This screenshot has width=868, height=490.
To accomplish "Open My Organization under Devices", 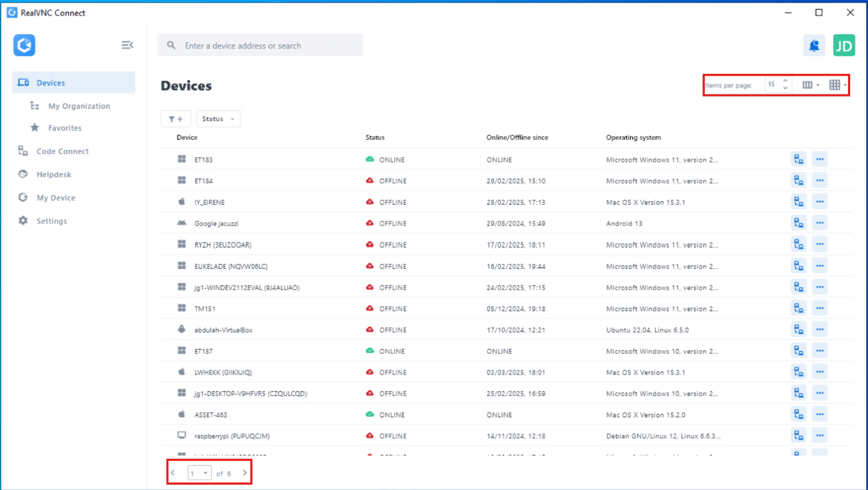I will pyautogui.click(x=79, y=106).
